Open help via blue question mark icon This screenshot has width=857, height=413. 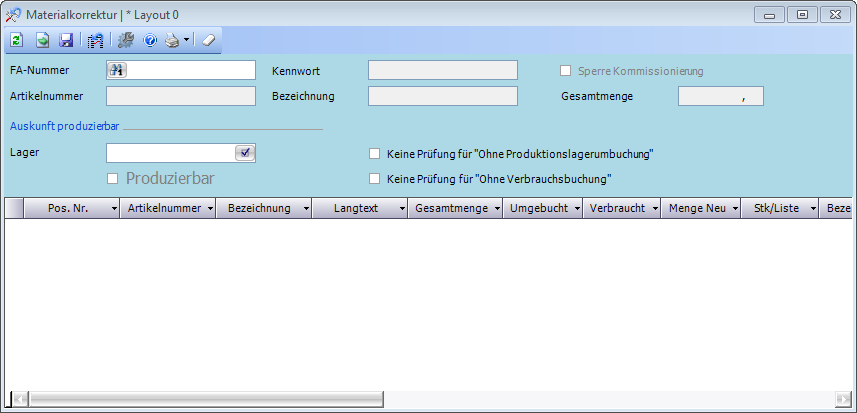pyautogui.click(x=150, y=41)
